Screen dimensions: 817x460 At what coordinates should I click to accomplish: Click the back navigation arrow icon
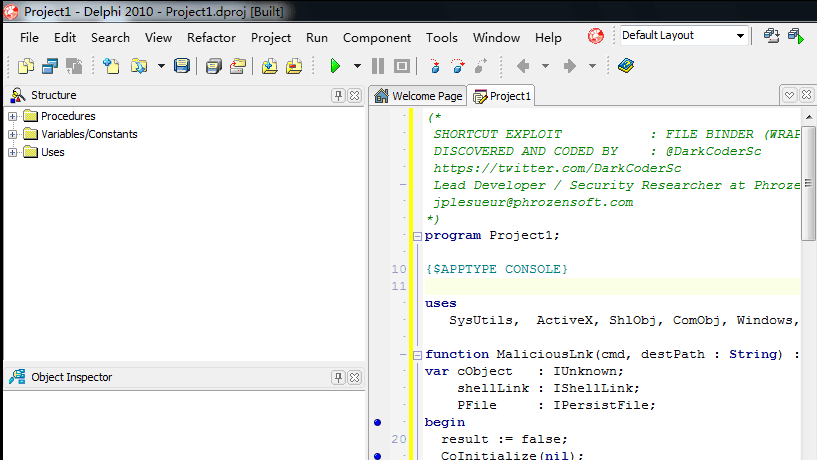(523, 66)
